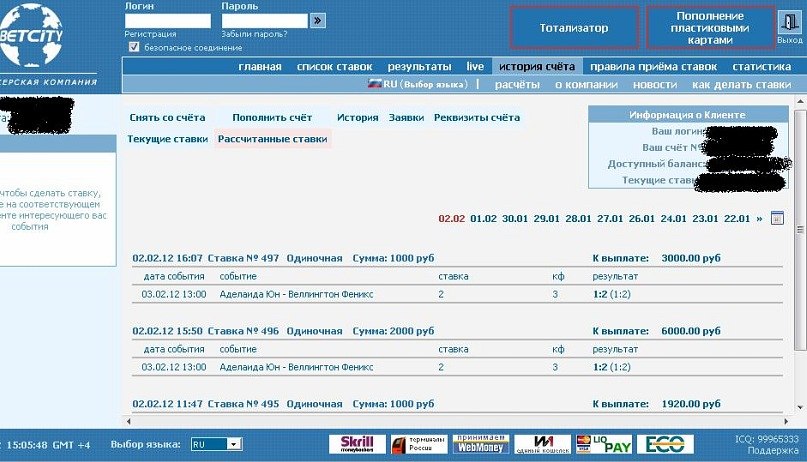
Task: Click the Skrill payment logo
Action: click(357, 444)
